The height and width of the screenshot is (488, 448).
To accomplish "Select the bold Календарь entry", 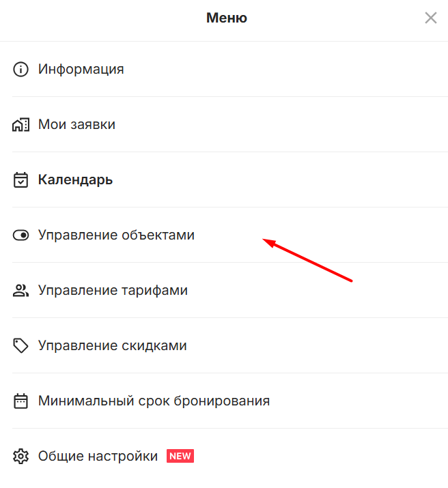I will coord(75,180).
